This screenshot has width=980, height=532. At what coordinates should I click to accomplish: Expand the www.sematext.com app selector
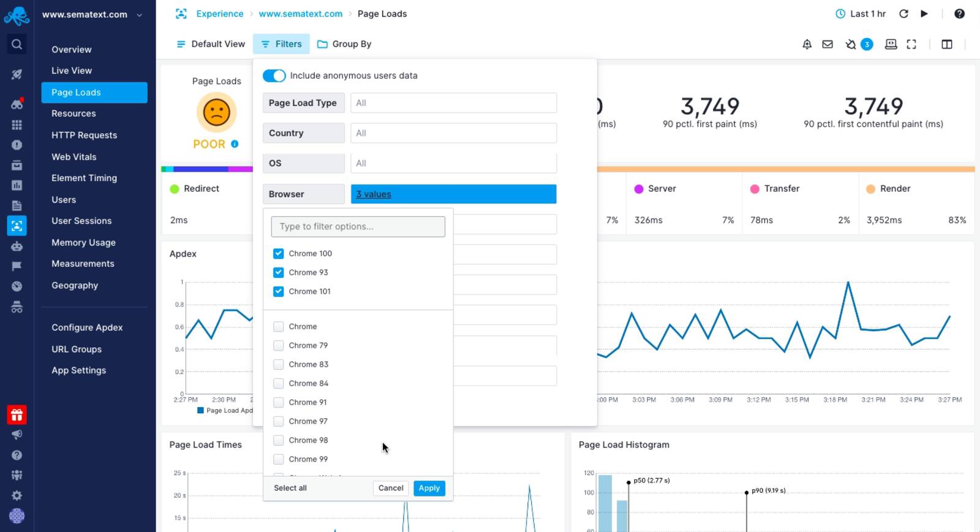pos(92,15)
